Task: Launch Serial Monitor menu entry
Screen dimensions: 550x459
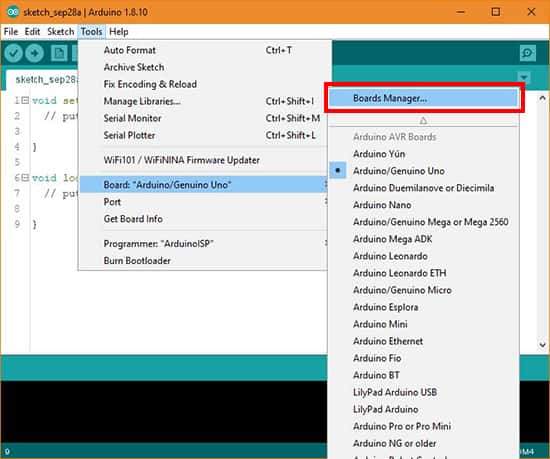Action: point(203,118)
